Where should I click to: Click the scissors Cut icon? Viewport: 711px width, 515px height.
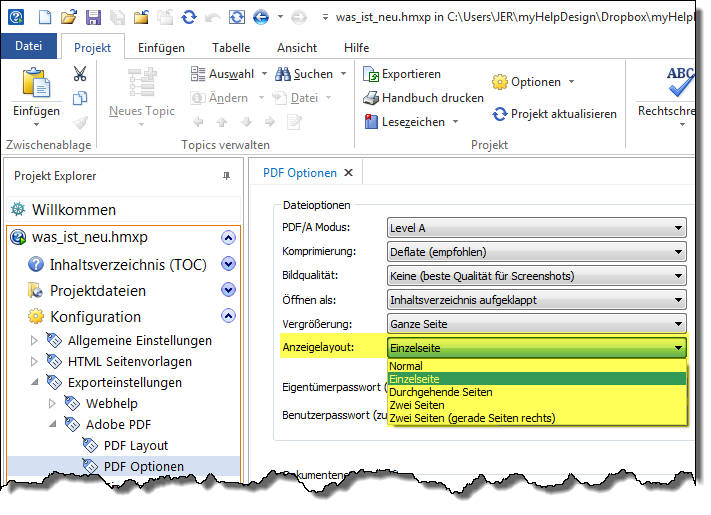[x=80, y=73]
